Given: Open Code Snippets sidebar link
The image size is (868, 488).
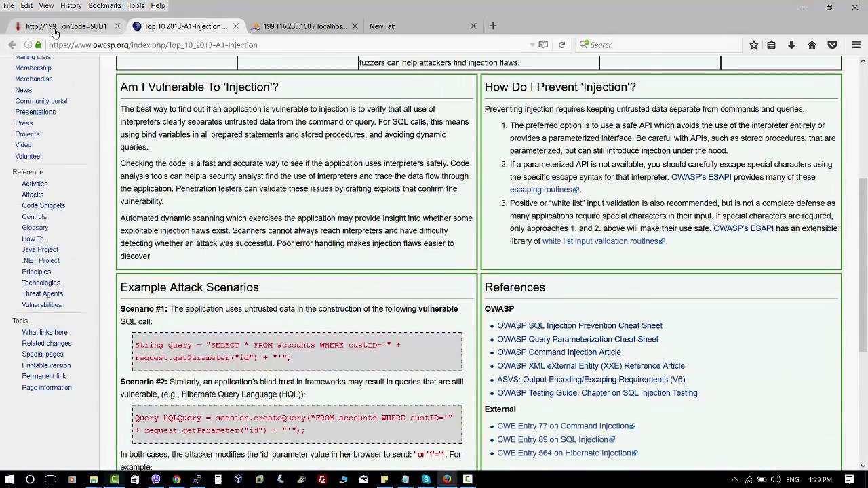Looking at the screenshot, I should (43, 205).
